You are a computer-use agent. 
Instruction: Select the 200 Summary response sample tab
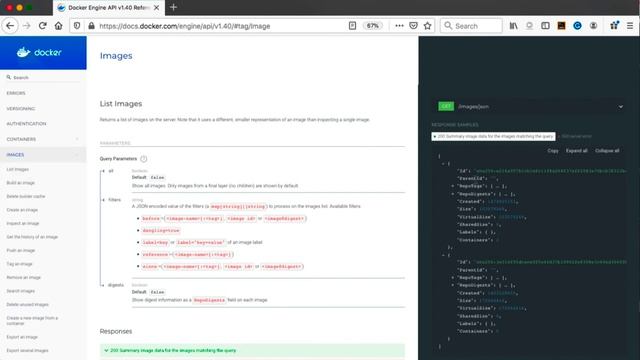click(493, 136)
